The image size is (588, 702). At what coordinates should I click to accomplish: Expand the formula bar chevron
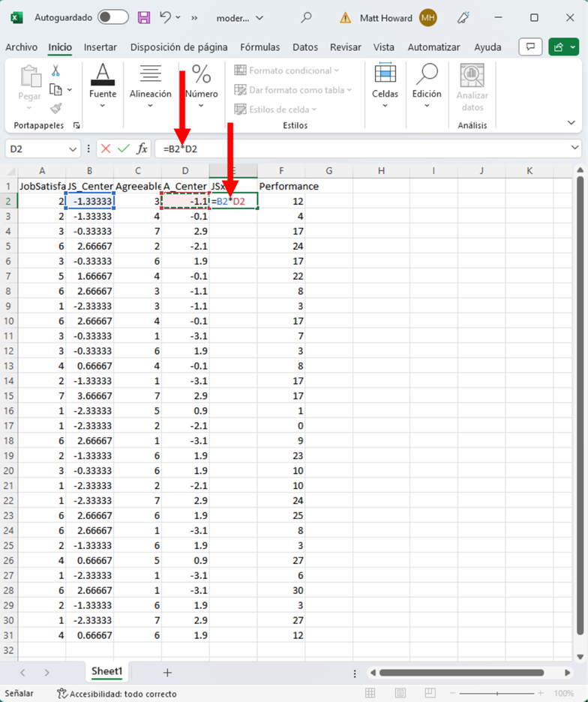coord(575,148)
